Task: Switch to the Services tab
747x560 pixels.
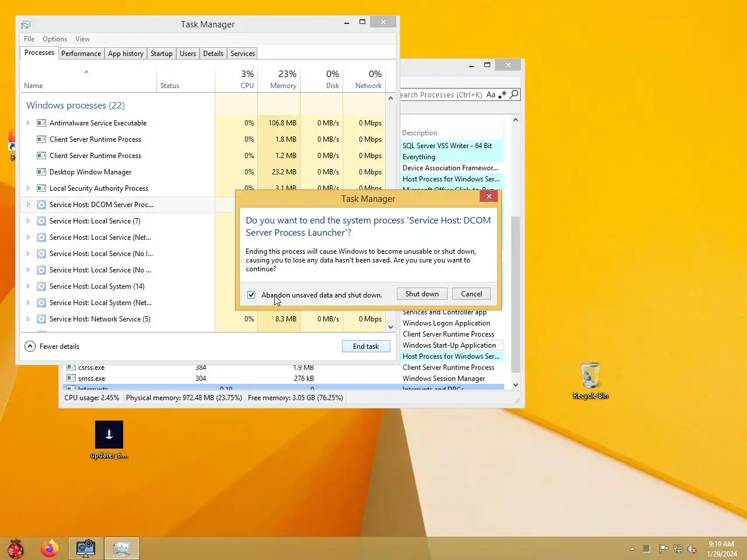Action: tap(243, 54)
